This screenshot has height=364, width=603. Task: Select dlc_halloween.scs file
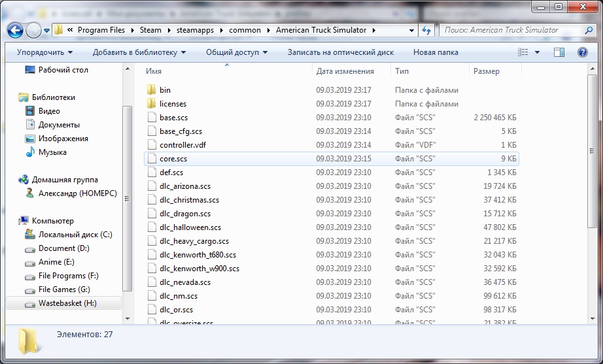coord(190,227)
